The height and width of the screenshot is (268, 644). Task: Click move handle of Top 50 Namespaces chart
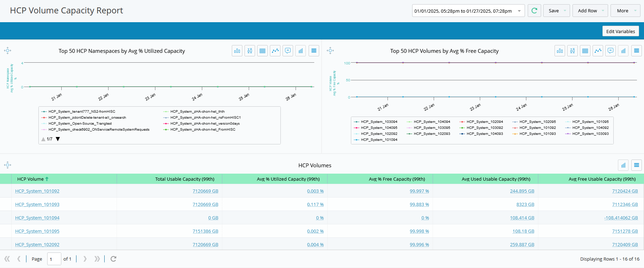[x=8, y=50]
